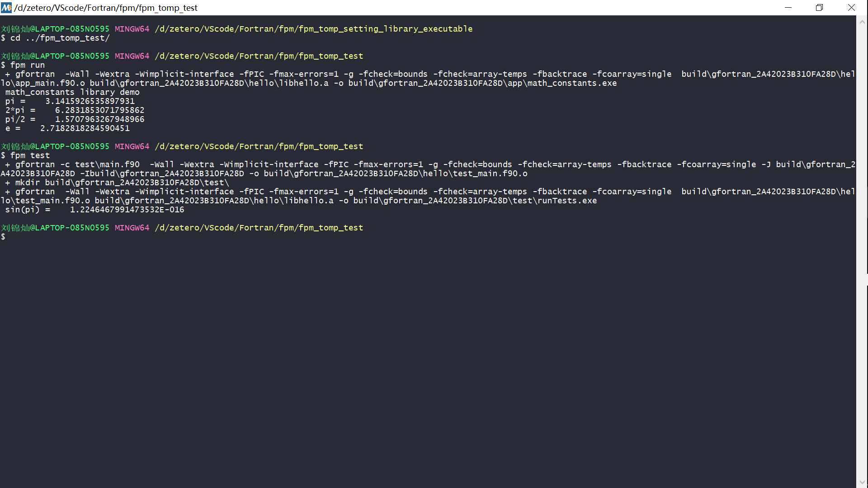Click the 'fpm run' command text

click(x=28, y=65)
